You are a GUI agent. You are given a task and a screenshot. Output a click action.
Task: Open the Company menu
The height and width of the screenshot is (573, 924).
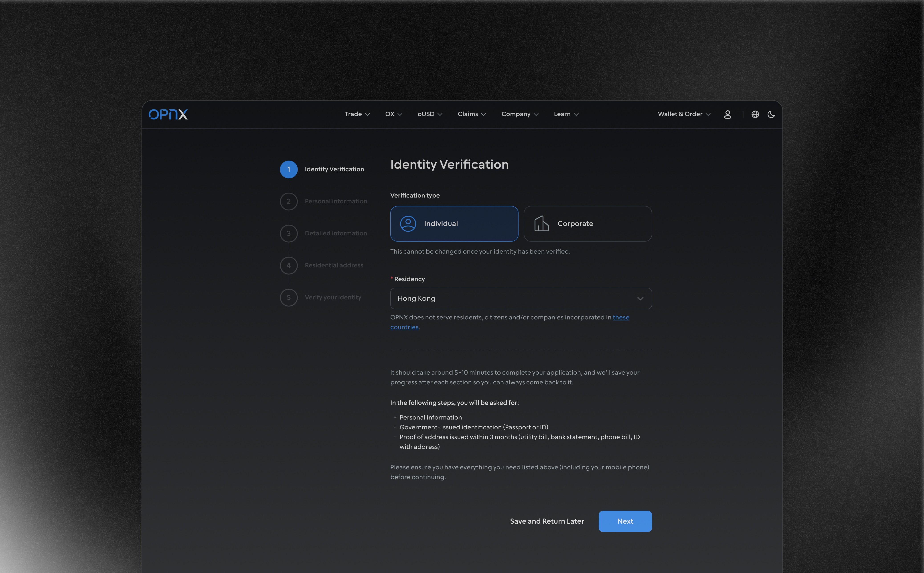click(x=519, y=114)
